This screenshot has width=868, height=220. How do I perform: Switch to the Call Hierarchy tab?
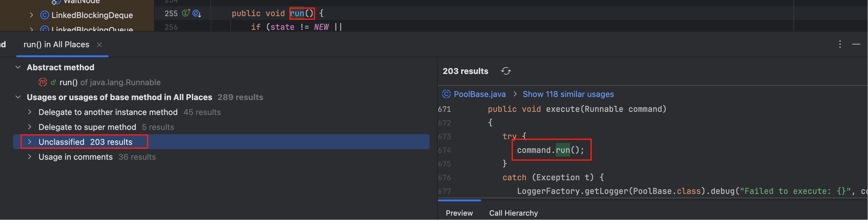(x=513, y=213)
